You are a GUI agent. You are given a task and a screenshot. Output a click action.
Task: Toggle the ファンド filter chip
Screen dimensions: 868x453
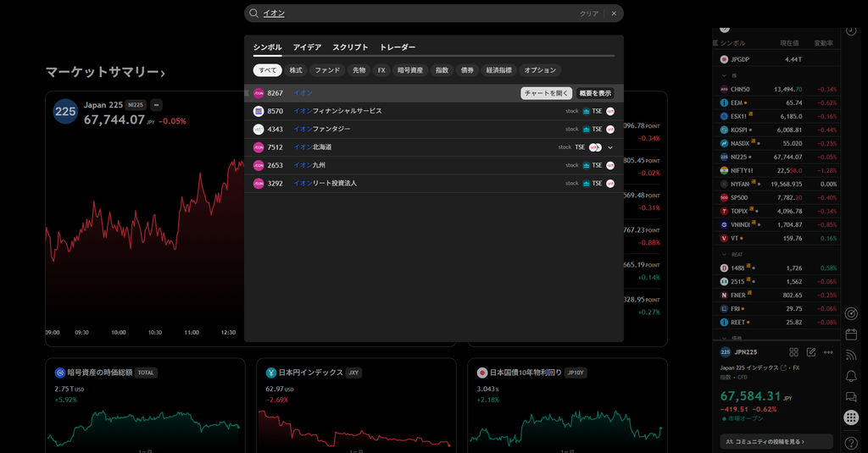327,70
